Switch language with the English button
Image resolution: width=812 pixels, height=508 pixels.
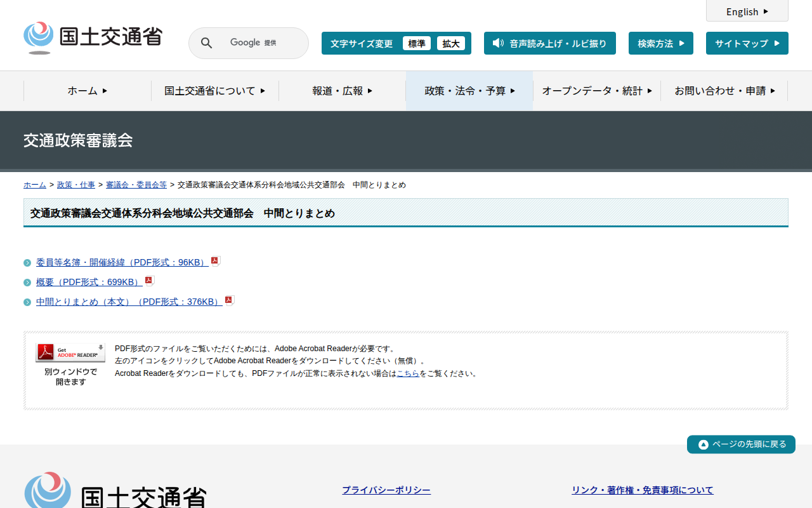(x=747, y=11)
